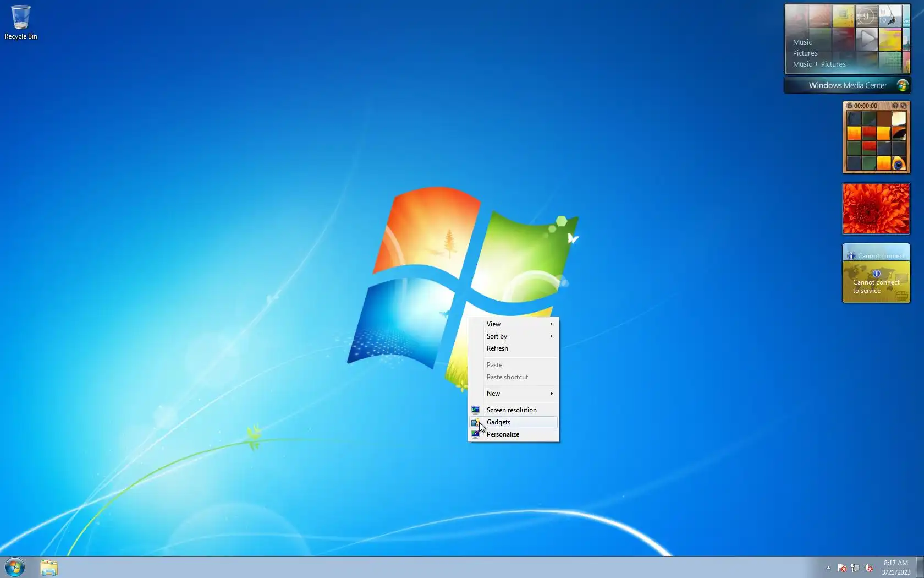Click the weather gadget's "Cannot connect to service" message

coord(876,286)
